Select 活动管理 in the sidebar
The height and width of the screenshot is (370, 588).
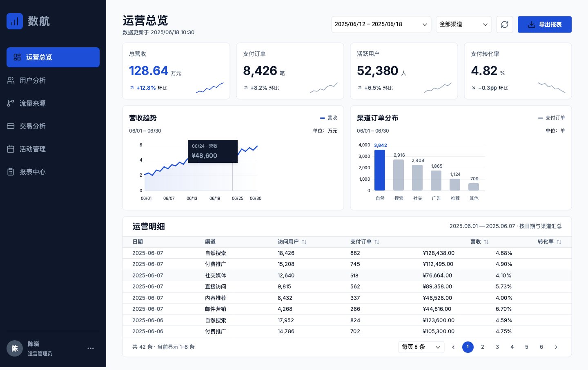tap(53, 149)
